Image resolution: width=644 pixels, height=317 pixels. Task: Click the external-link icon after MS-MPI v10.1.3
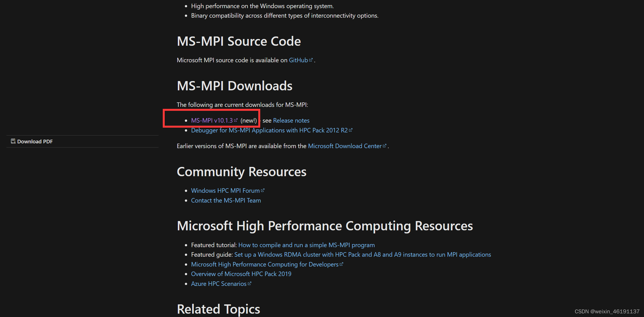tap(236, 120)
